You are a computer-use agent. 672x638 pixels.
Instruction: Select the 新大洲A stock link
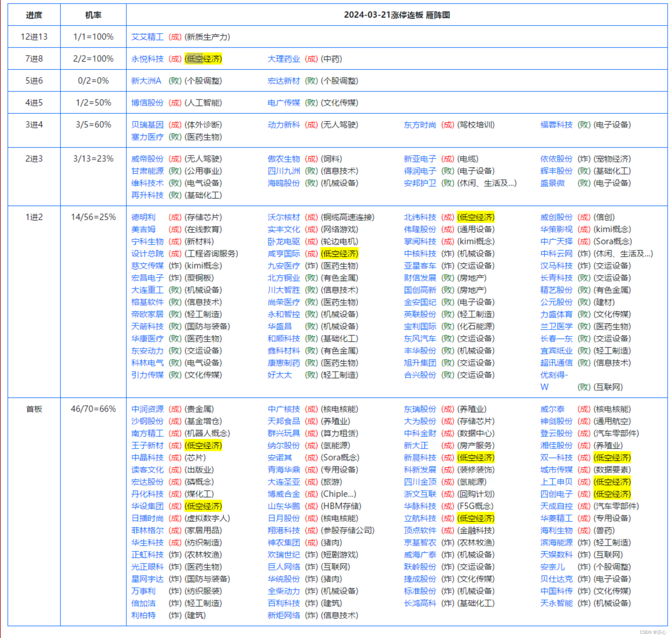point(146,81)
